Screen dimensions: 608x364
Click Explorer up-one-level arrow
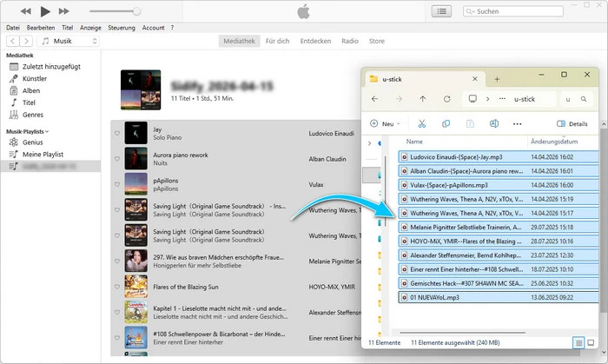(x=423, y=99)
